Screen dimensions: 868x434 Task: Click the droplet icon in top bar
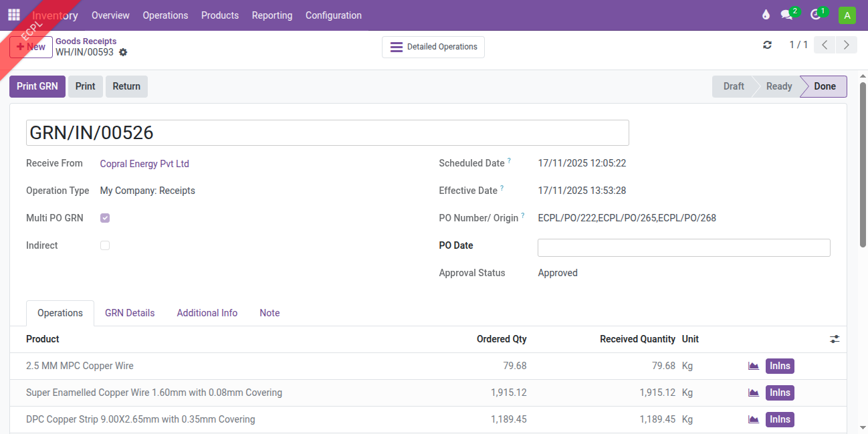(766, 15)
